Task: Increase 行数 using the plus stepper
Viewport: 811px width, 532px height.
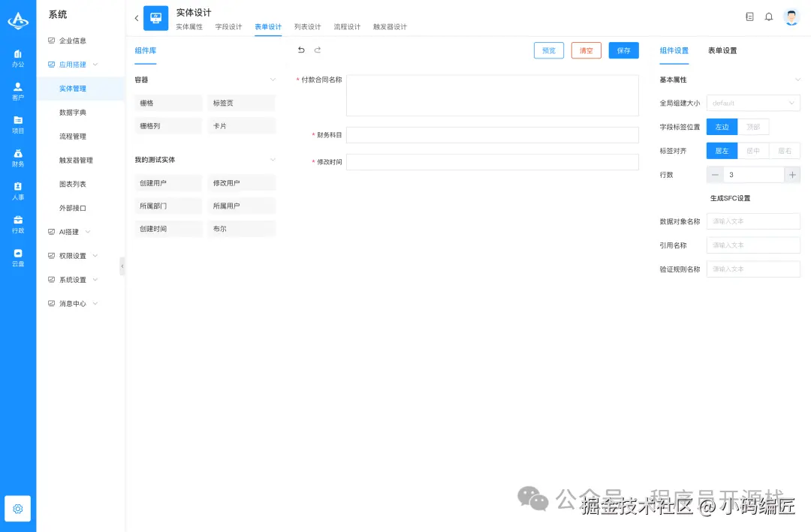Action: pyautogui.click(x=792, y=174)
